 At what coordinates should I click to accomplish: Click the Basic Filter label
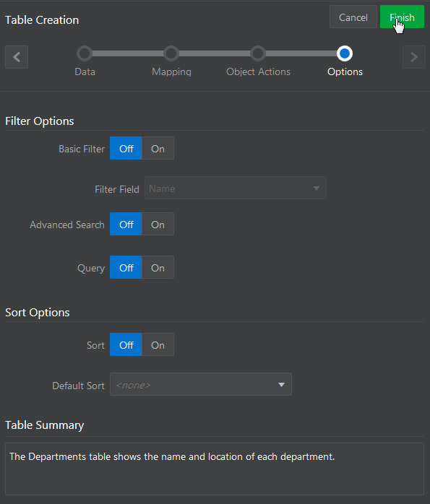[82, 149]
